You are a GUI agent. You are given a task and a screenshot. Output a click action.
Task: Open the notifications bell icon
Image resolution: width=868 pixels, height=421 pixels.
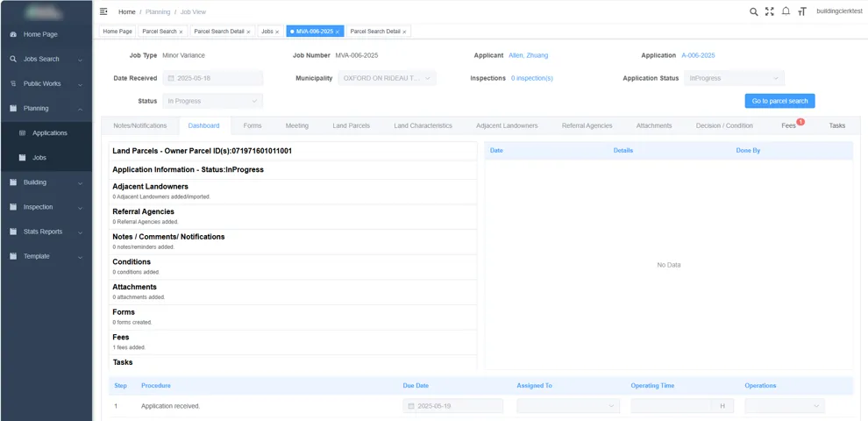pos(786,11)
